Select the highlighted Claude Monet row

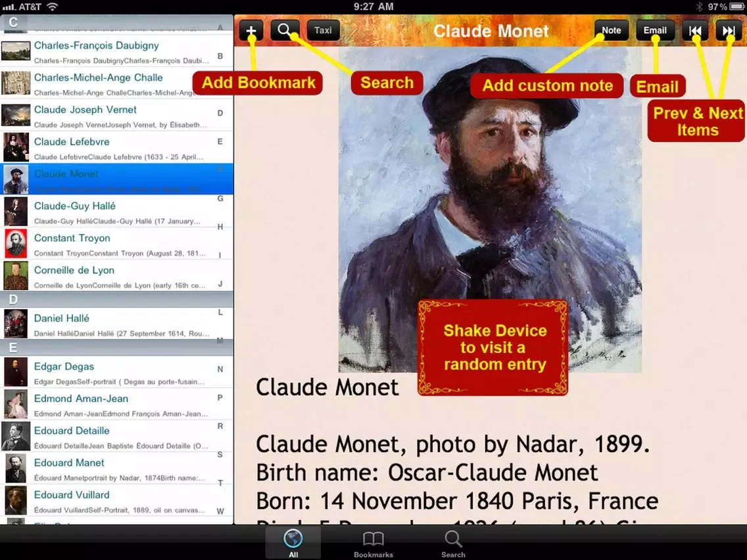coord(117,179)
